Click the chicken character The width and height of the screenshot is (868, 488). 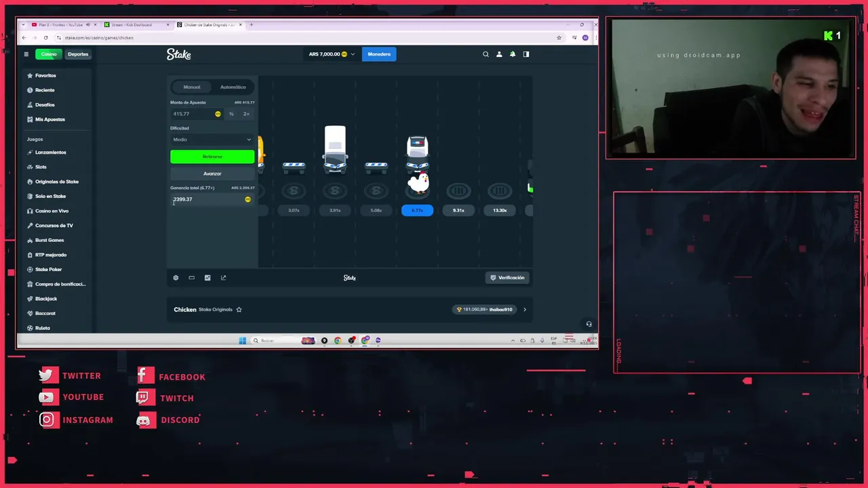pos(419,182)
